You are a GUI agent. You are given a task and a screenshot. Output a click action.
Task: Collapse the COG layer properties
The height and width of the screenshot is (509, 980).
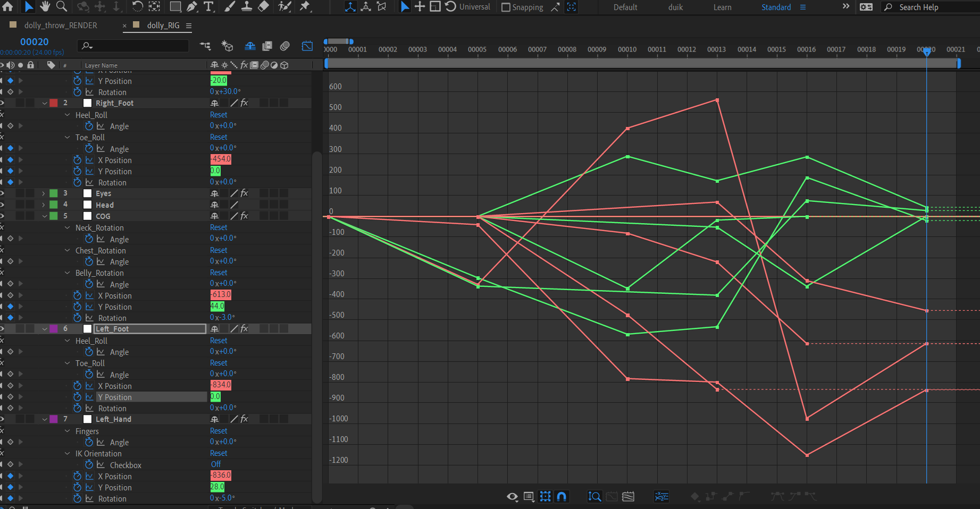point(45,216)
